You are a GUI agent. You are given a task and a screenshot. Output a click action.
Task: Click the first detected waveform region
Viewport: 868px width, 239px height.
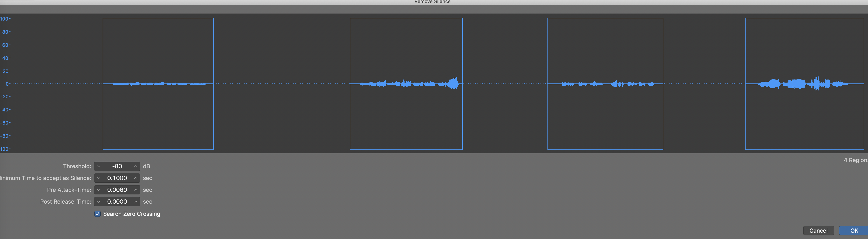(x=158, y=84)
